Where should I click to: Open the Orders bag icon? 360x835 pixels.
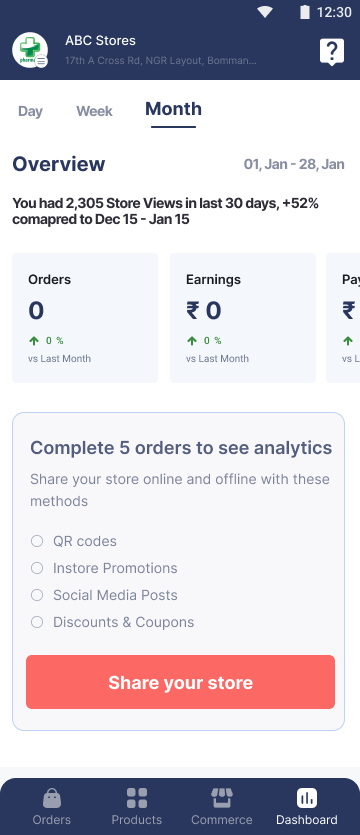[52, 798]
